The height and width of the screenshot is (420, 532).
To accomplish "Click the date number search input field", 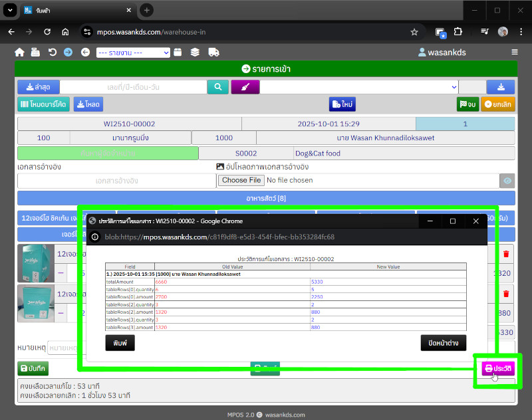I will [x=133, y=87].
